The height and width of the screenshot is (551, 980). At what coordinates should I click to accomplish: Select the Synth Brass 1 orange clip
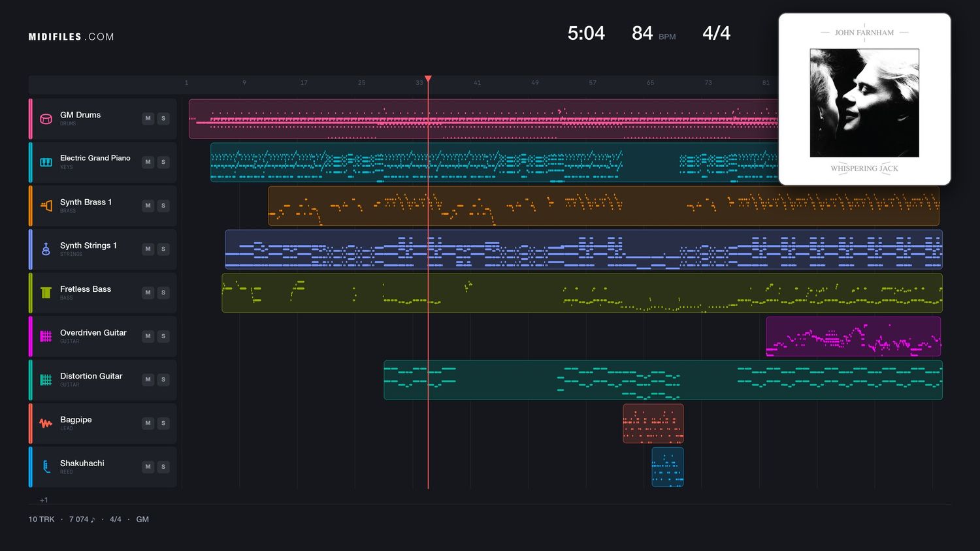tap(604, 206)
